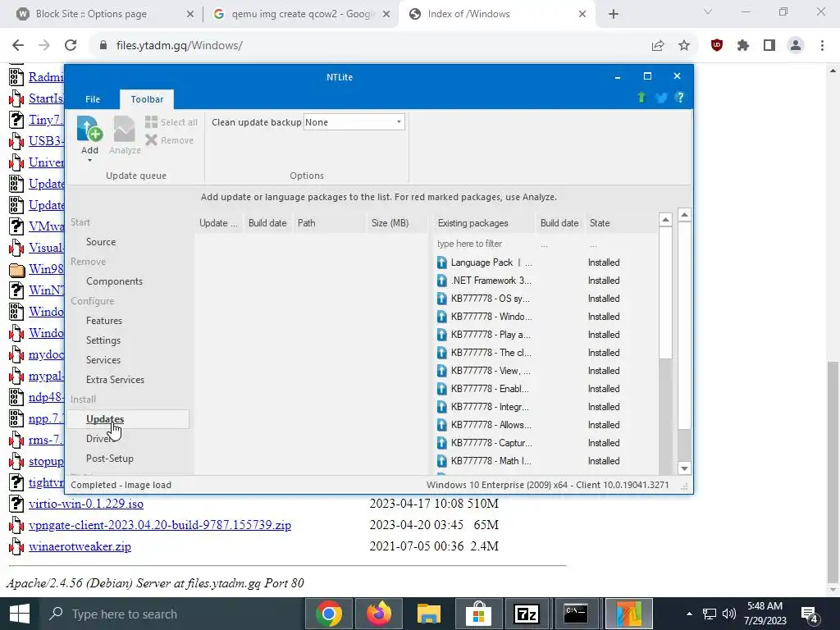Open Chrome extensions puzzle icon
The image size is (840, 630).
743,46
